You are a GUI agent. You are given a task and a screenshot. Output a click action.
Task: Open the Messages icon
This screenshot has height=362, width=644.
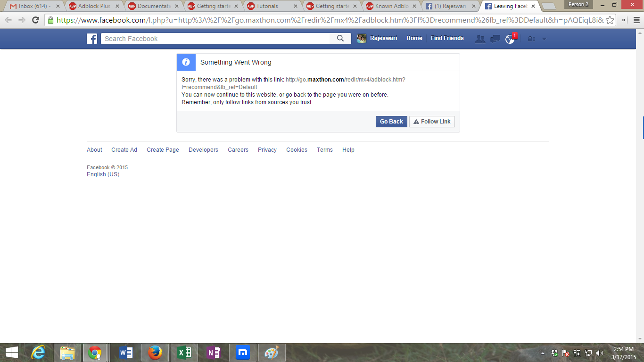495,39
